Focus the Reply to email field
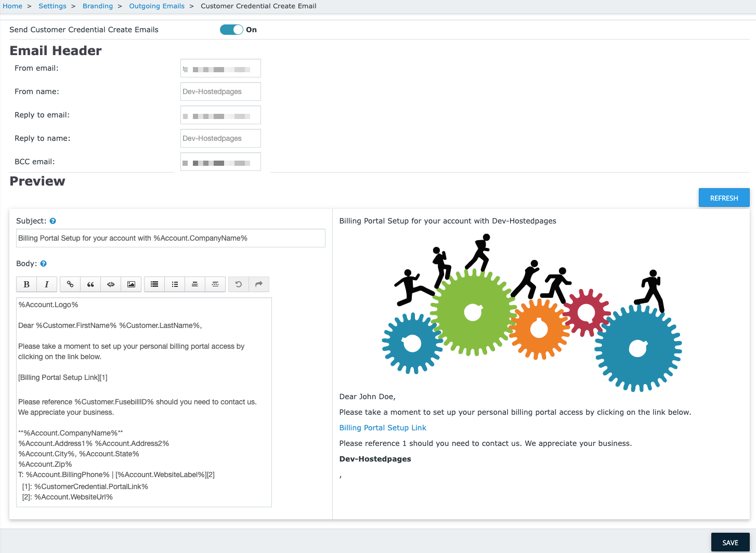The image size is (756, 553). coord(220,115)
